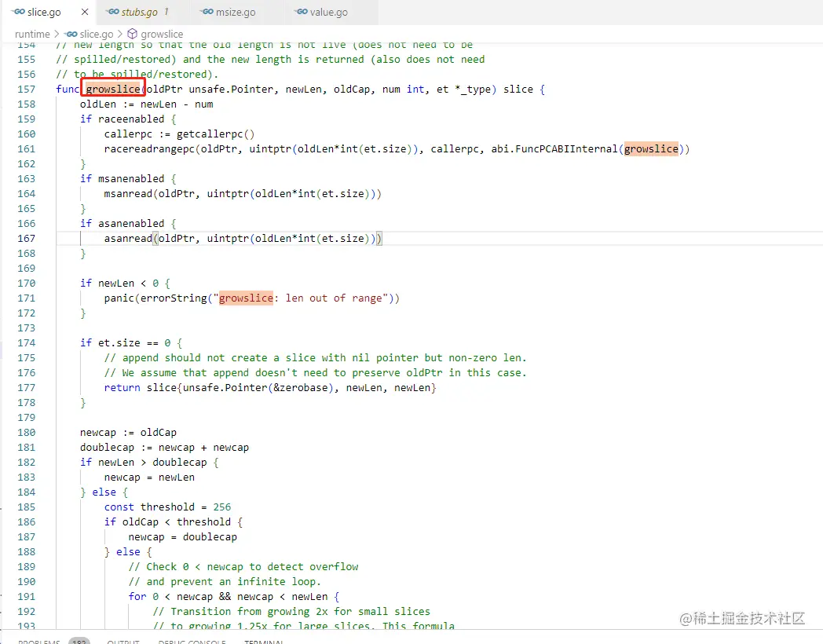Viewport: 823px width, 644px height.
Task: Open the stubs.go tab
Action: [140, 12]
